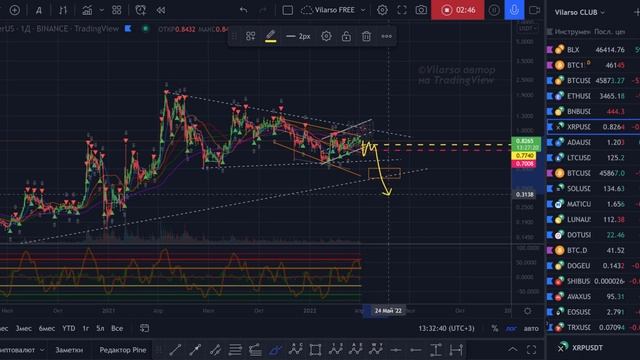Delete the selected drawing with trash icon
Viewport: 640px width, 360px height.
point(366,36)
